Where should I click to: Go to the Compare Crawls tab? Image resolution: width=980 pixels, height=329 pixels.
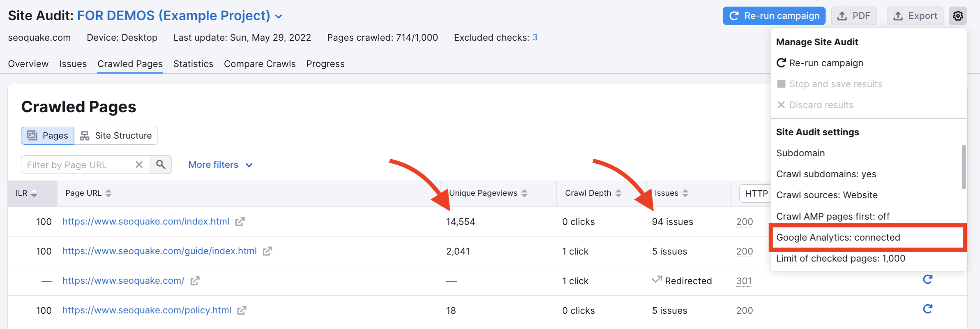(x=260, y=64)
